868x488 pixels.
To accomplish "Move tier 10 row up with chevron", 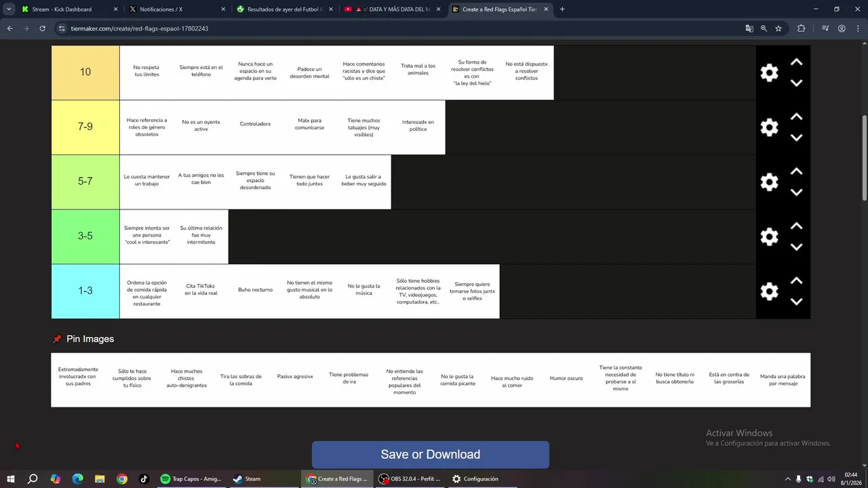I will pos(797,62).
